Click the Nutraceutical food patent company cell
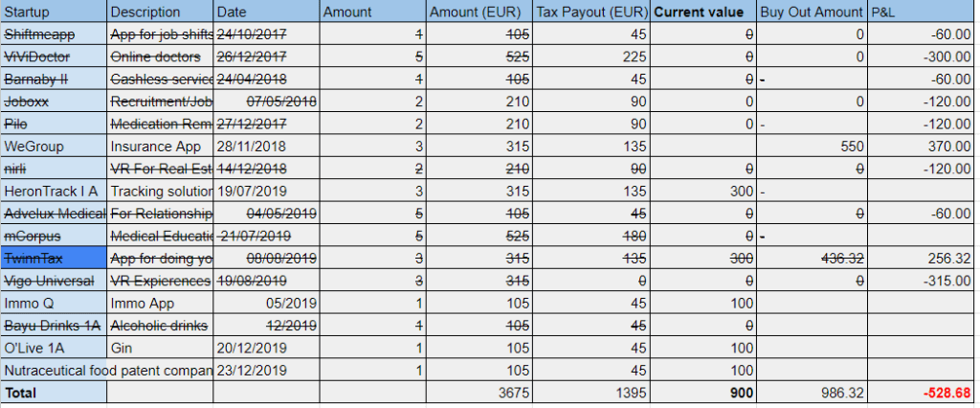The height and width of the screenshot is (408, 980). pyautogui.click(x=107, y=369)
